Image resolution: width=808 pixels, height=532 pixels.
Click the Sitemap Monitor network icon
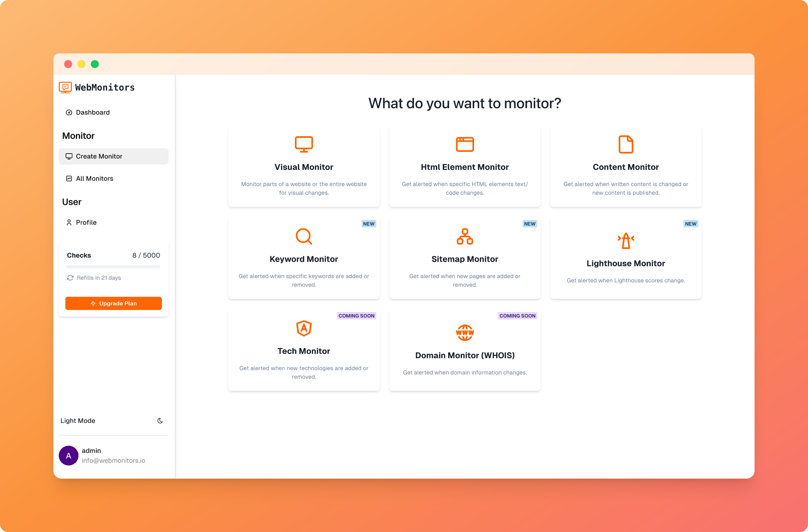click(465, 236)
